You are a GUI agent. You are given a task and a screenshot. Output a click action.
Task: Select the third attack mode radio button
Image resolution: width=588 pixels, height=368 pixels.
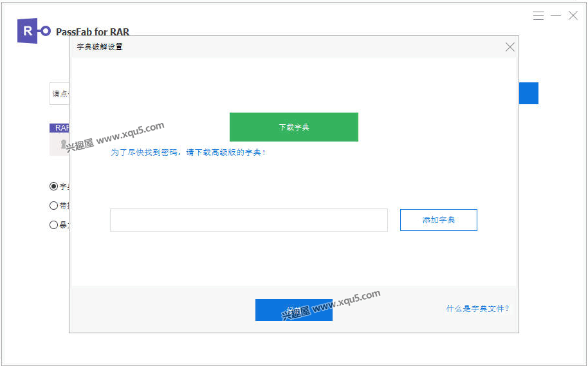coord(53,225)
